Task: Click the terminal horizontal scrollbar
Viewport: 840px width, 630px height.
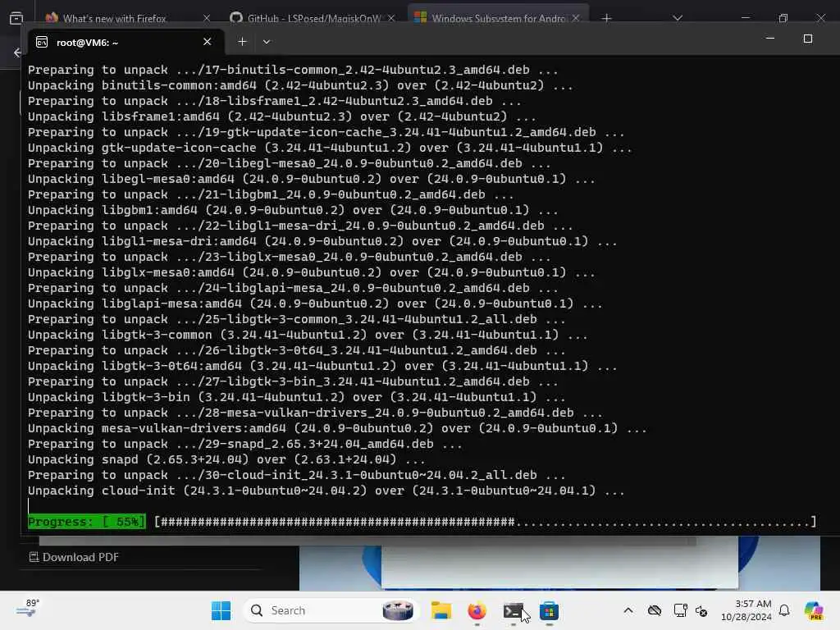Action: pos(367,541)
